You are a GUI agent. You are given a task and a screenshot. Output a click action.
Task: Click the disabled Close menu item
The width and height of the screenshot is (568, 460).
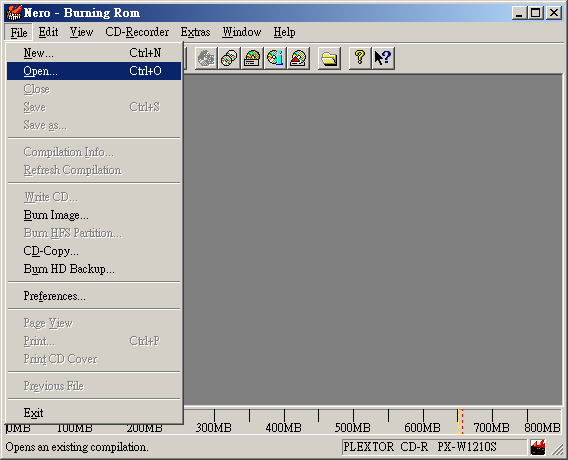(94, 89)
